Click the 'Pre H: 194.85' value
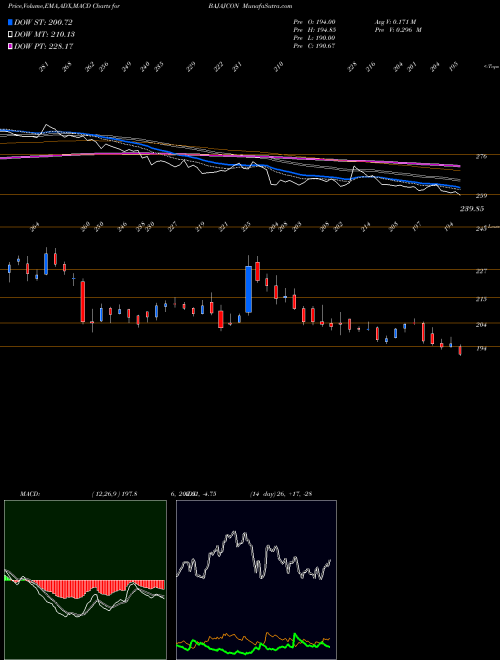Image resolution: width=500 pixels, height=660 pixels. 314,30
